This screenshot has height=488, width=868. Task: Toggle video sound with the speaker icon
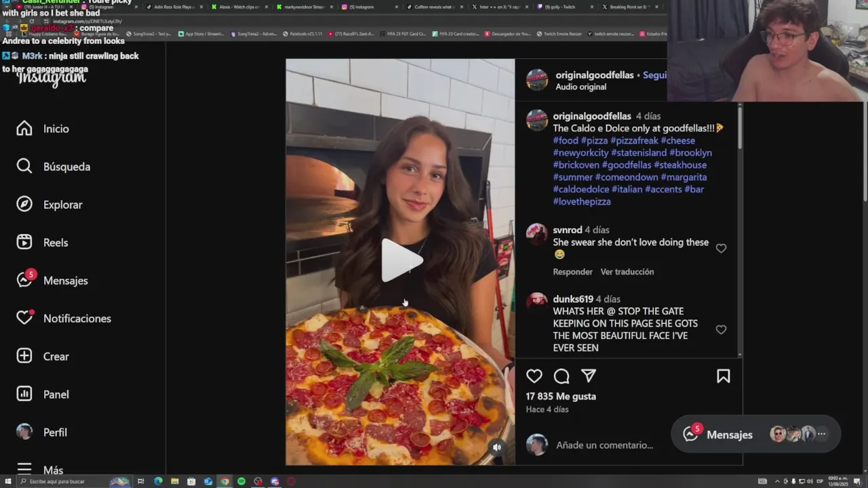(497, 447)
